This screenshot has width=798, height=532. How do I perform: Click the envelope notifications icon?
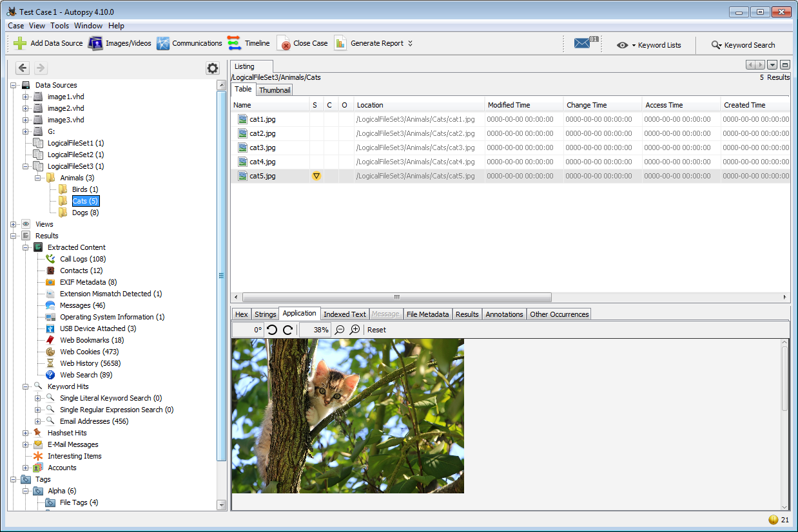point(582,44)
